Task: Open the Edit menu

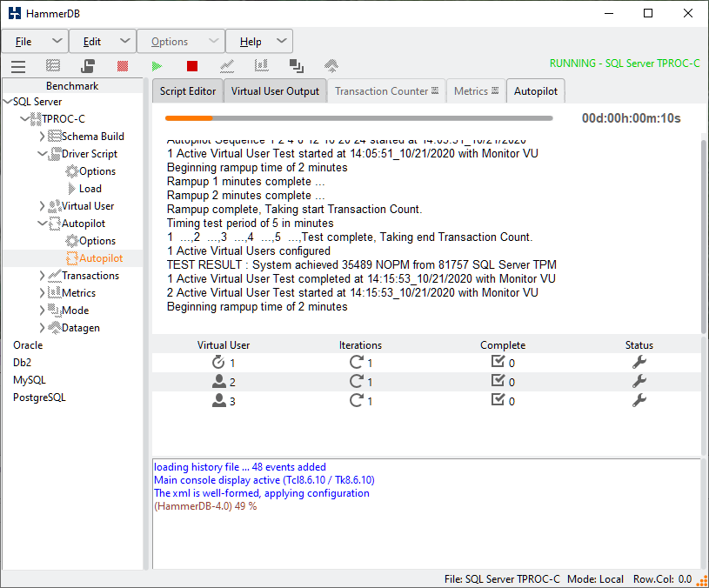Action: click(x=103, y=42)
